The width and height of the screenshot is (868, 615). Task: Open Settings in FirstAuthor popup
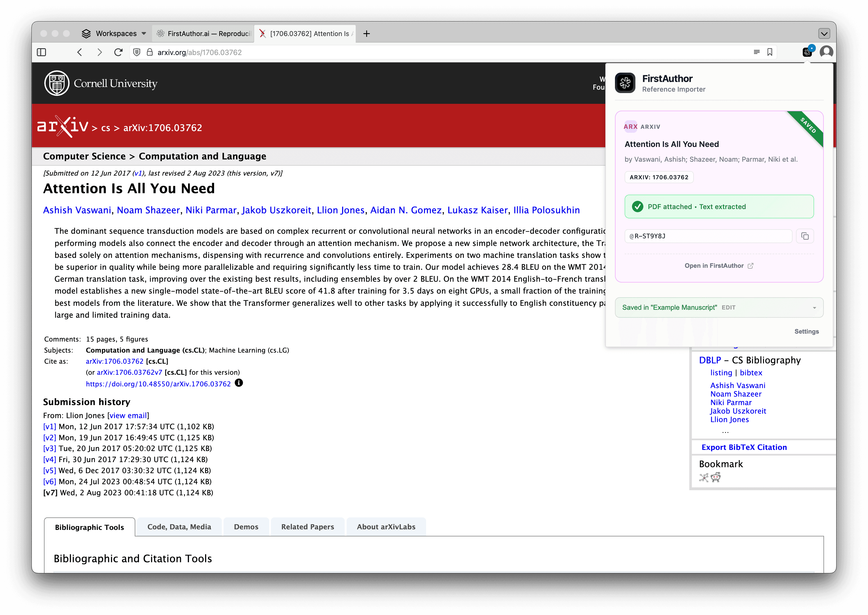806,331
